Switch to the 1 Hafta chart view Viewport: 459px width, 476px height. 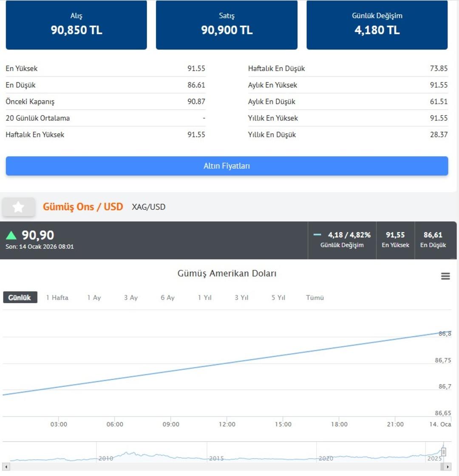(x=57, y=297)
